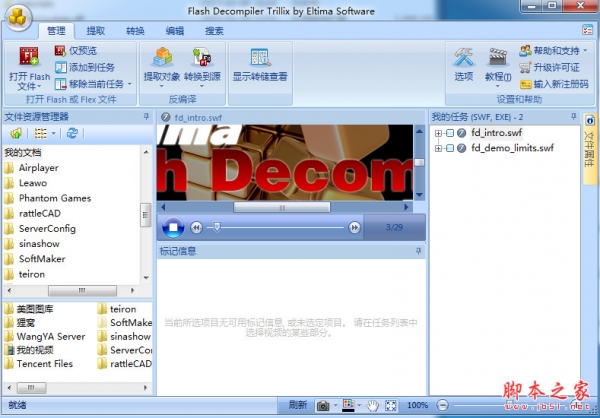Select the 仅预览 option
This screenshot has width=600, height=418.
[x=76, y=51]
